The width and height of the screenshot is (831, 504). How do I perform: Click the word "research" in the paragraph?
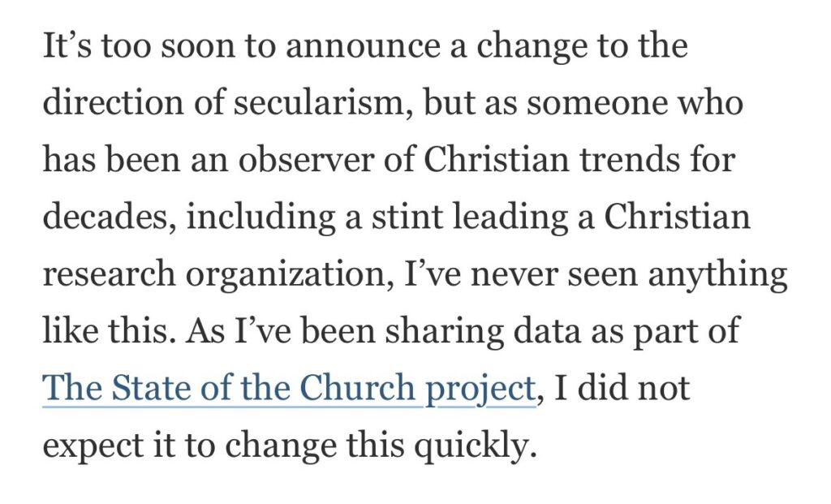[x=109, y=275]
